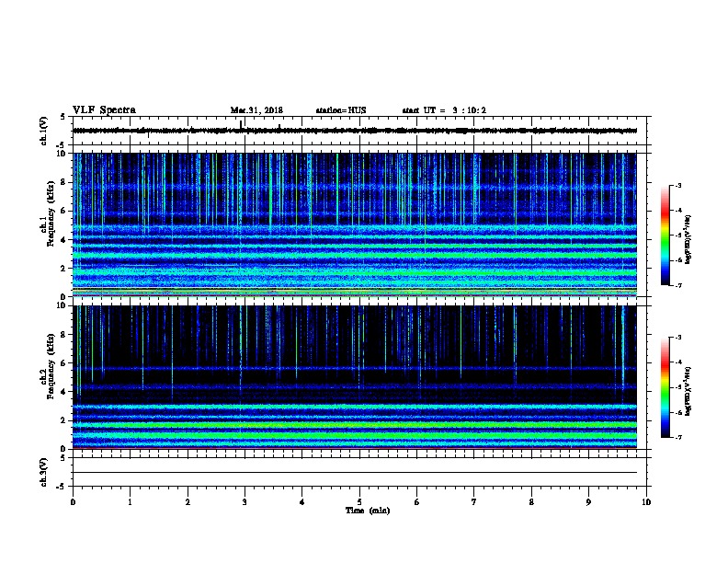Click the ch.1 color bar "log(PSD)" unit label
Viewport: 728px width, 563px height.
pyautogui.click(x=688, y=239)
